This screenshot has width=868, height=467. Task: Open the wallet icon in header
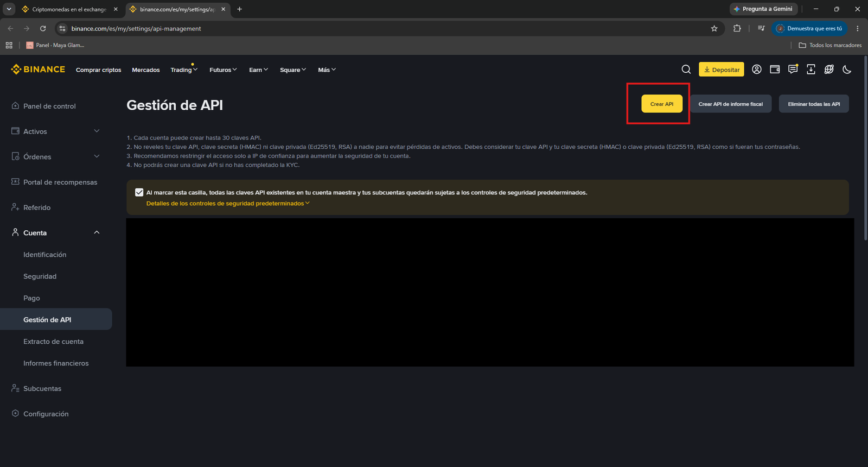(x=775, y=70)
